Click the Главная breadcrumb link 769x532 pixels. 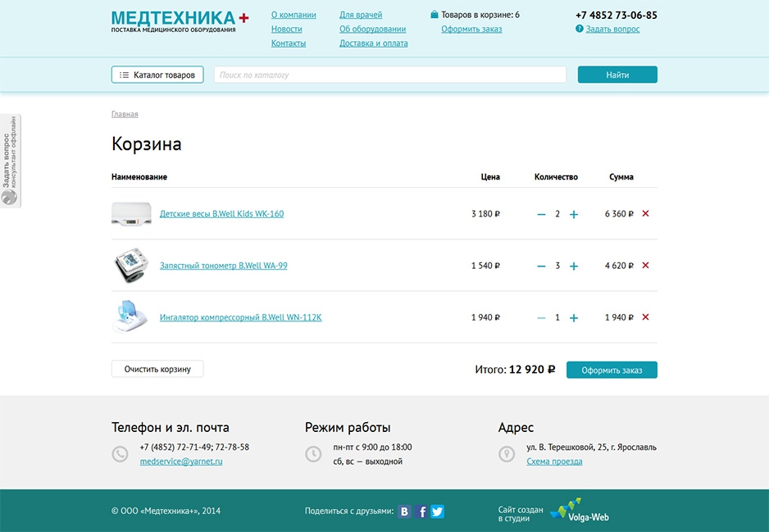point(125,114)
